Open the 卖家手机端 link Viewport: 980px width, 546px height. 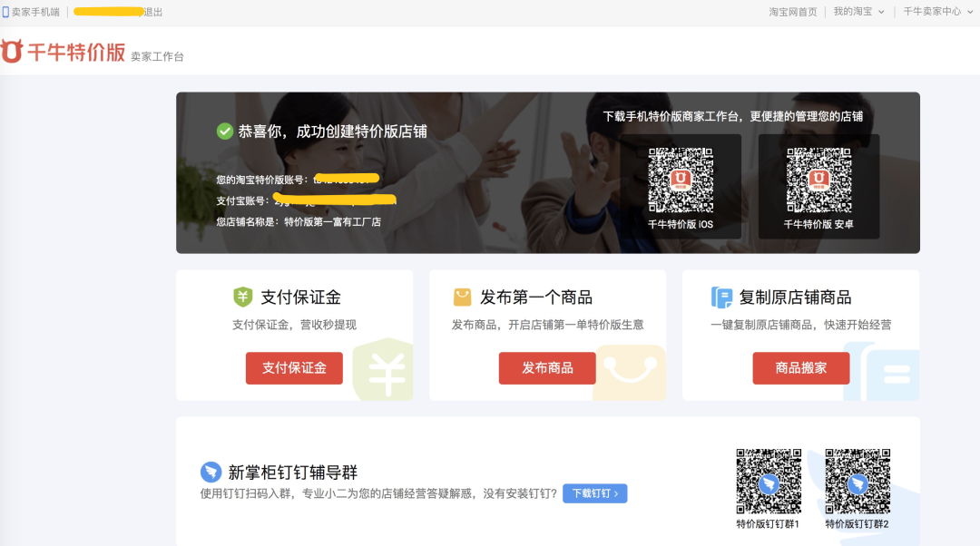pyautogui.click(x=35, y=12)
